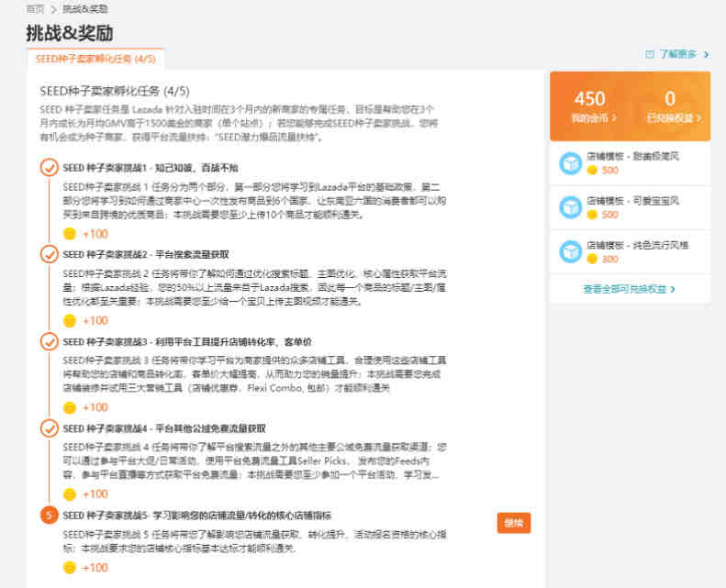Click the chevron after 查看全部可兑换权益
This screenshot has width=726, height=588.
672,289
